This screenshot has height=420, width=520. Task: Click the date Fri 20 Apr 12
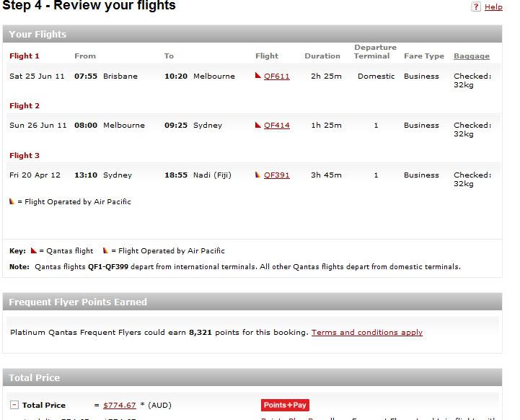click(35, 175)
